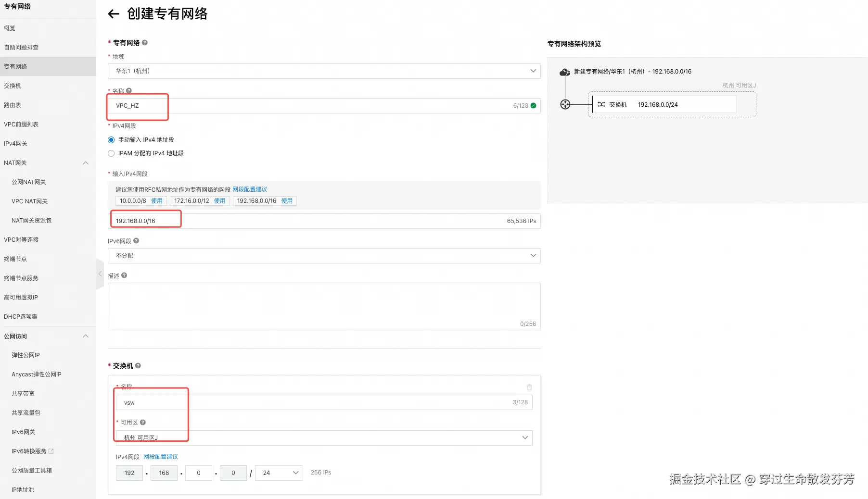Show help tooltip for 描述 field
Image resolution: width=868 pixels, height=499 pixels.
pos(124,275)
